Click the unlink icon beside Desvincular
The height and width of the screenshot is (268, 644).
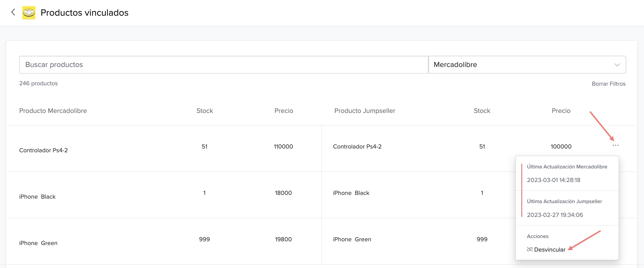click(x=530, y=249)
